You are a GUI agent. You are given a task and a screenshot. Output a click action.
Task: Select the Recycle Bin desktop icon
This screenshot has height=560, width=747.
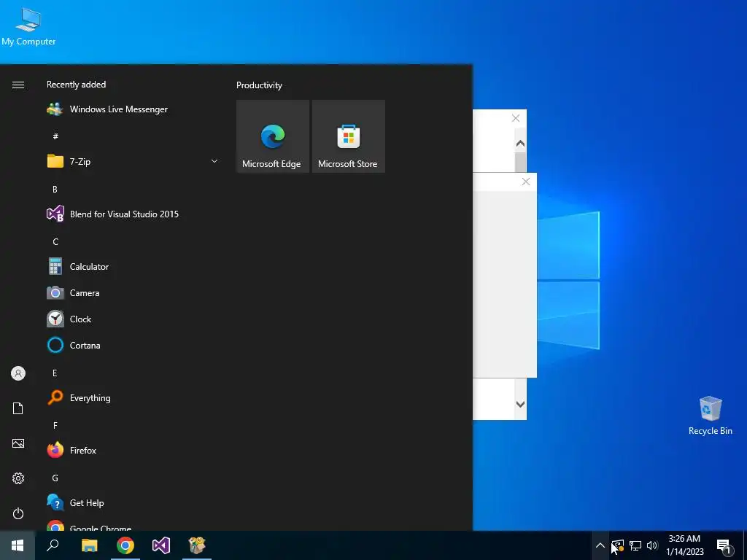point(710,415)
